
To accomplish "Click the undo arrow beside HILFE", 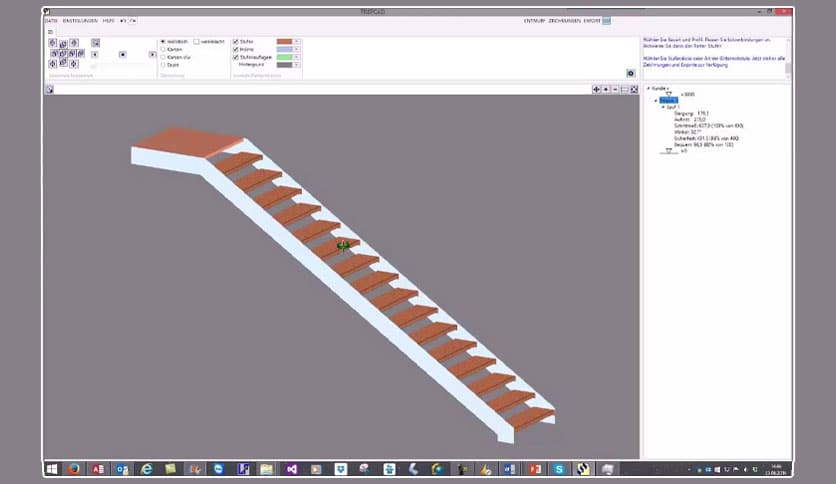I will (x=123, y=21).
